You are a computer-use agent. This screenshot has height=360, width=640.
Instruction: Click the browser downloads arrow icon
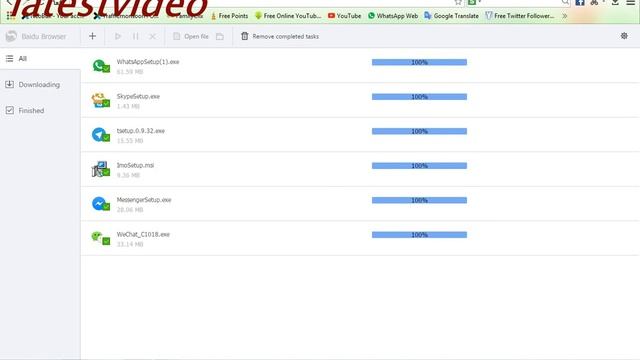(x=615, y=2)
